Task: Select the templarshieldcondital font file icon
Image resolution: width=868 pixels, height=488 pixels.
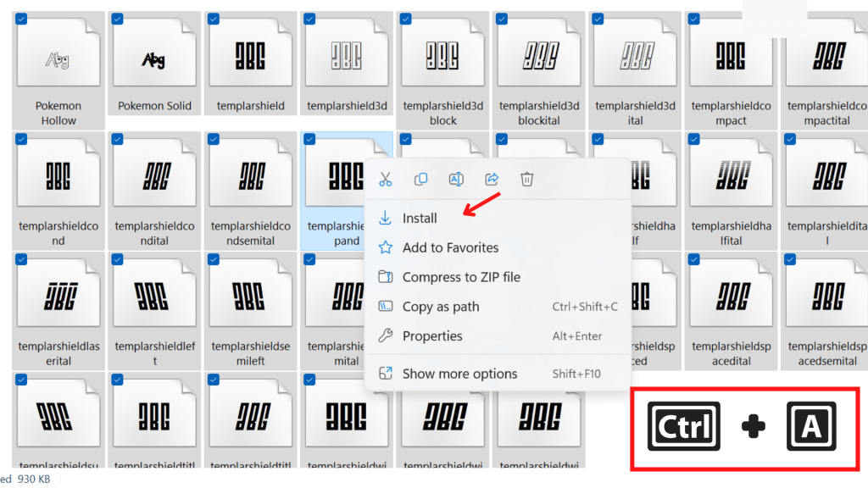Action: [x=154, y=173]
